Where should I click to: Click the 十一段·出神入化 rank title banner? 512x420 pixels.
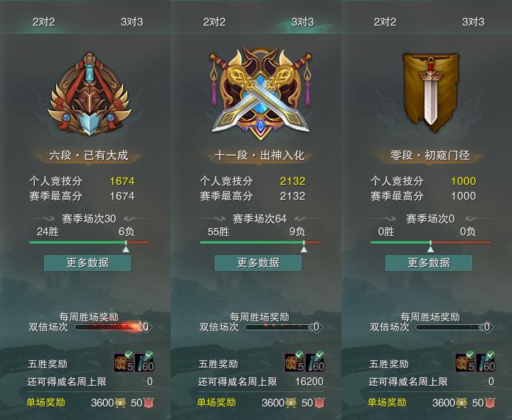[x=260, y=156]
